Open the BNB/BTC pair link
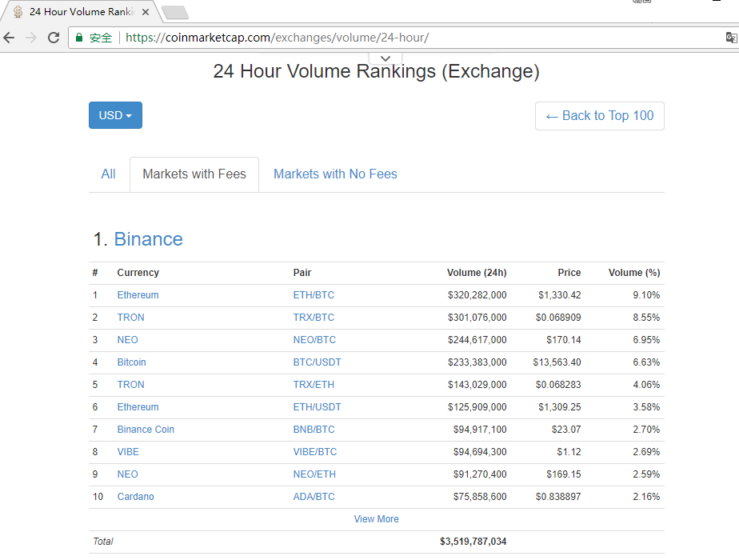The image size is (739, 560). click(x=314, y=430)
